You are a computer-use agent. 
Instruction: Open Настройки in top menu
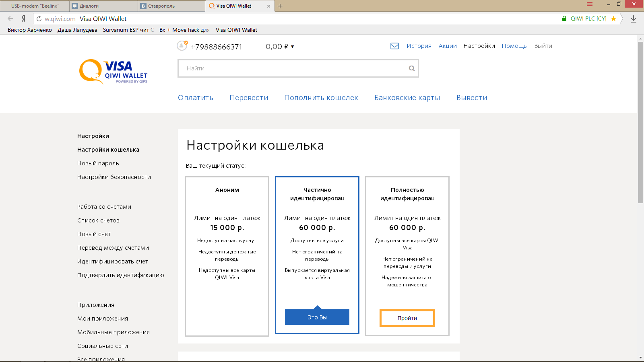tap(479, 46)
